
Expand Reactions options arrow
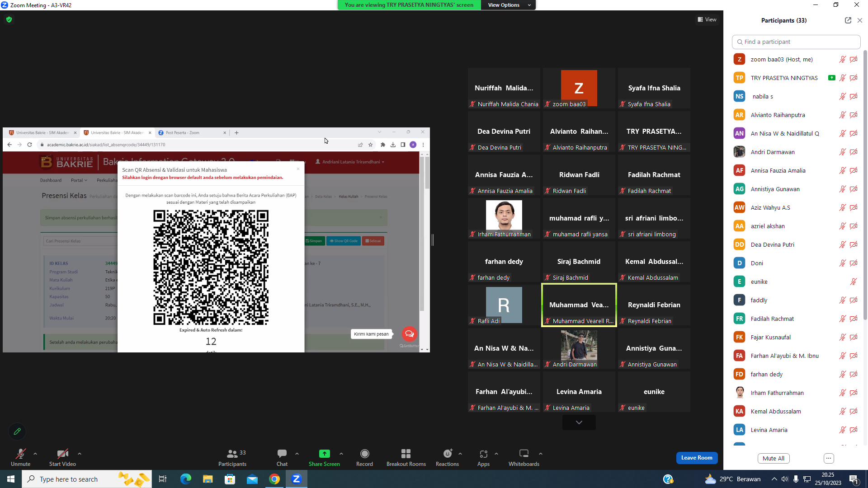tap(460, 454)
